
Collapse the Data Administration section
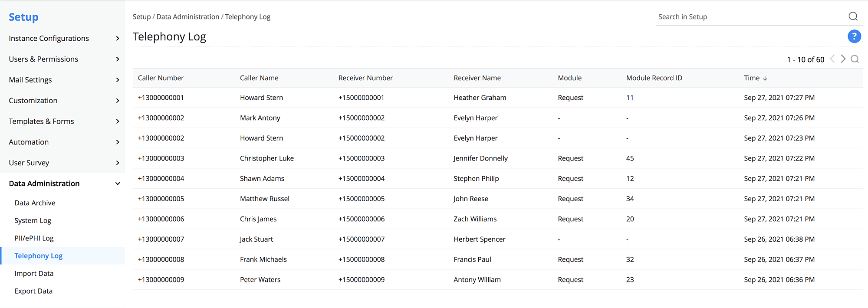[x=117, y=183]
